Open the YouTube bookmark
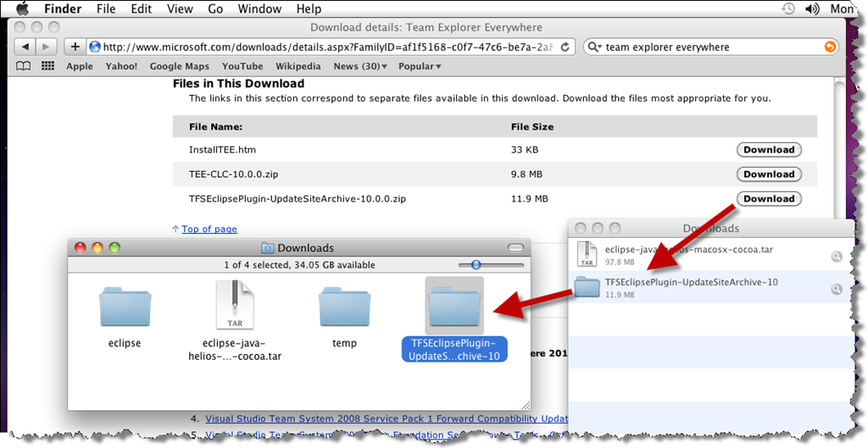This screenshot has width=868, height=448. [242, 66]
